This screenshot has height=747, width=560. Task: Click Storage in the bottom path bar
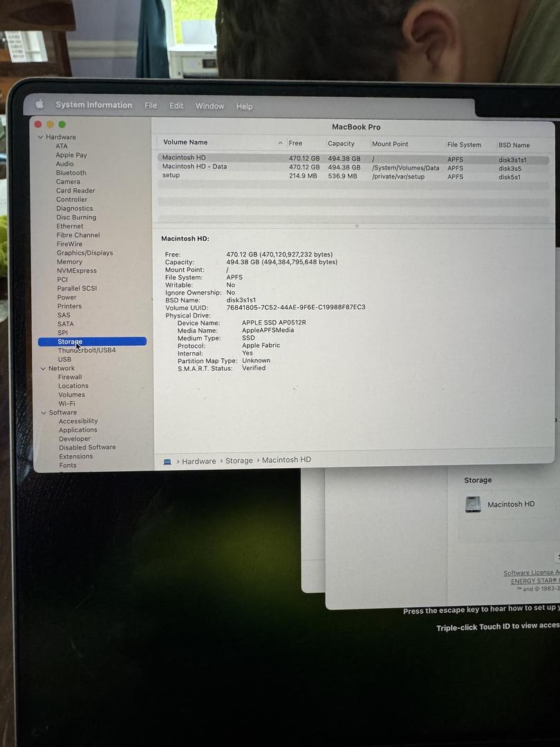tap(239, 461)
